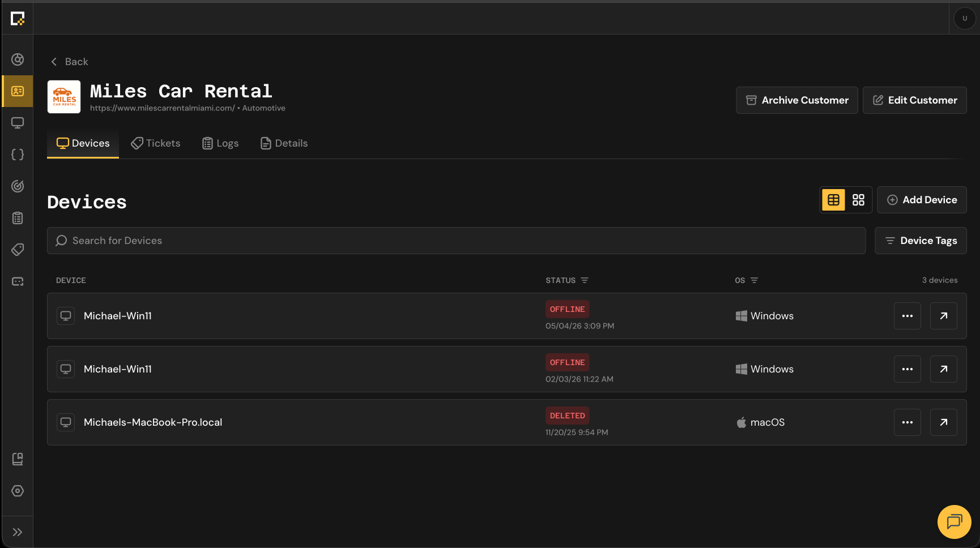Open more options for the 02/03/26 Michael-Win11 device

pyautogui.click(x=907, y=369)
